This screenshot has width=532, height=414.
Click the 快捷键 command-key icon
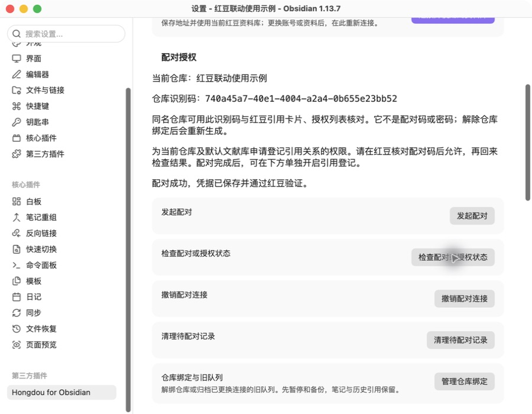(17, 106)
